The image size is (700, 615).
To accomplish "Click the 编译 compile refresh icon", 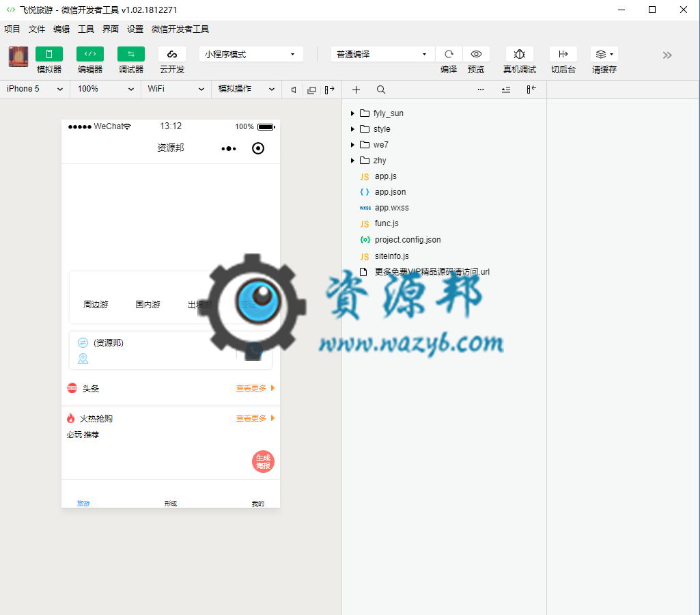I will tap(449, 54).
